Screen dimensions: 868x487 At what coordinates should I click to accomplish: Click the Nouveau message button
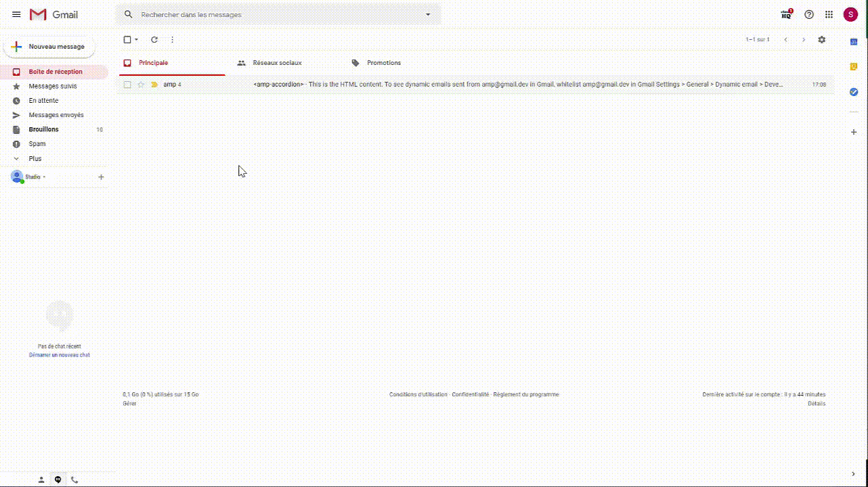pyautogui.click(x=49, y=47)
